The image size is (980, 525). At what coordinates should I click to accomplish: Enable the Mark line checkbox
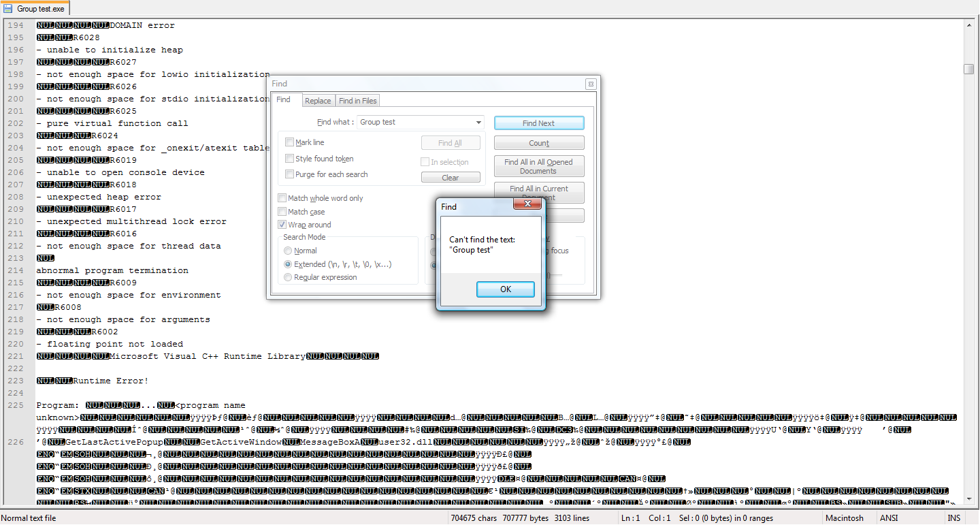point(290,142)
